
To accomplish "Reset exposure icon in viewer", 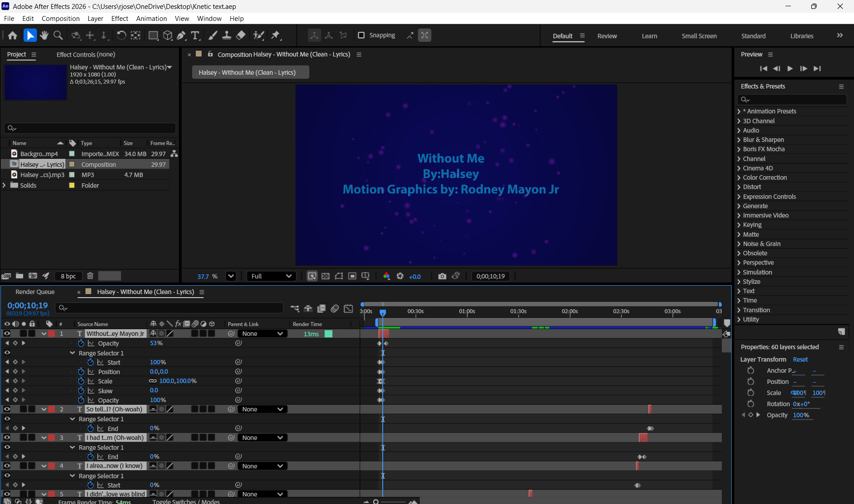I will click(400, 276).
